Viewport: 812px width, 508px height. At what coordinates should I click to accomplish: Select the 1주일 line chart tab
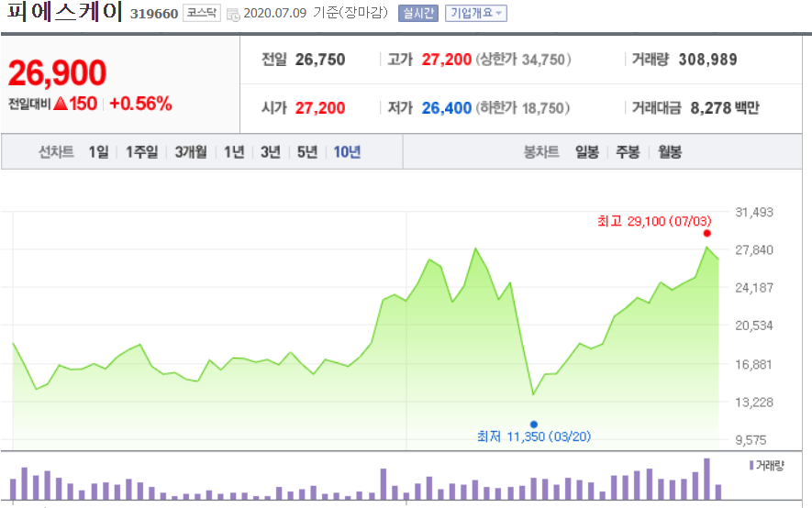point(142,152)
